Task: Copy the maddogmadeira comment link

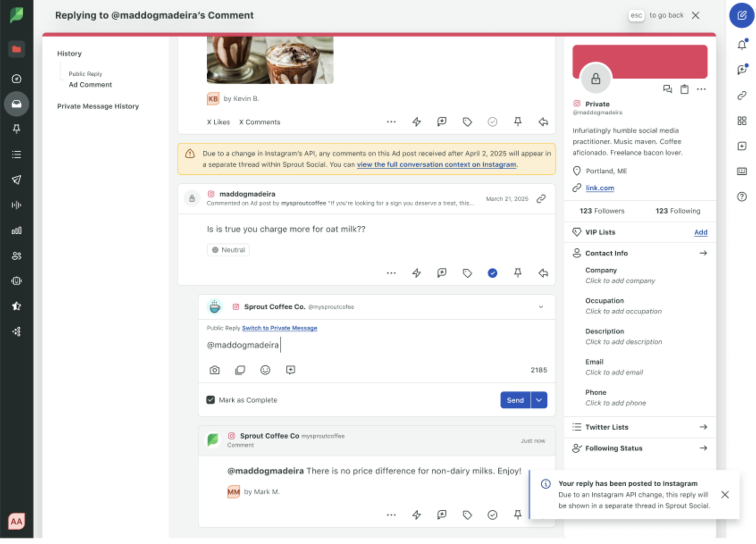Action: click(541, 199)
